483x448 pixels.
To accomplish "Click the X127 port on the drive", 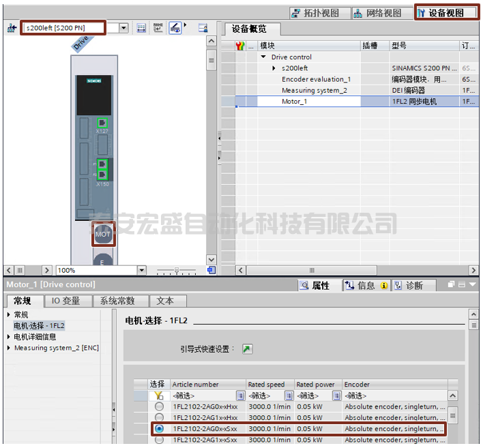I will point(102,123).
